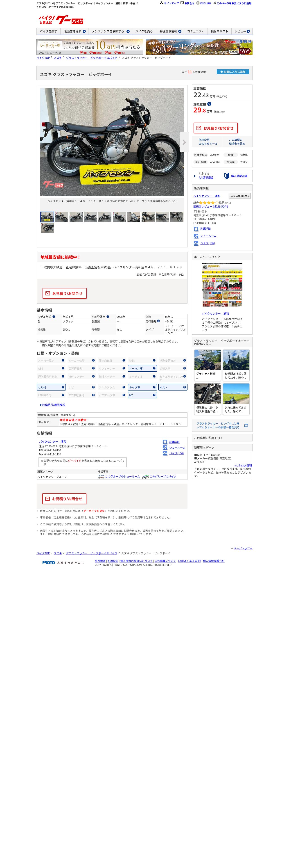This screenshot has width=289, height=868.
Task: Expand レビュー dropdown in navigation
Action: [248, 31]
